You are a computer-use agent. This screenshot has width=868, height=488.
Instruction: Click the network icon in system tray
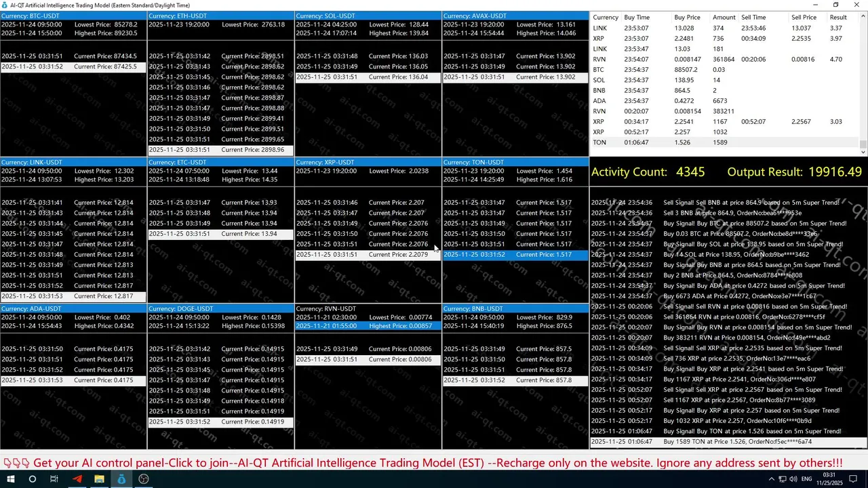(x=783, y=479)
